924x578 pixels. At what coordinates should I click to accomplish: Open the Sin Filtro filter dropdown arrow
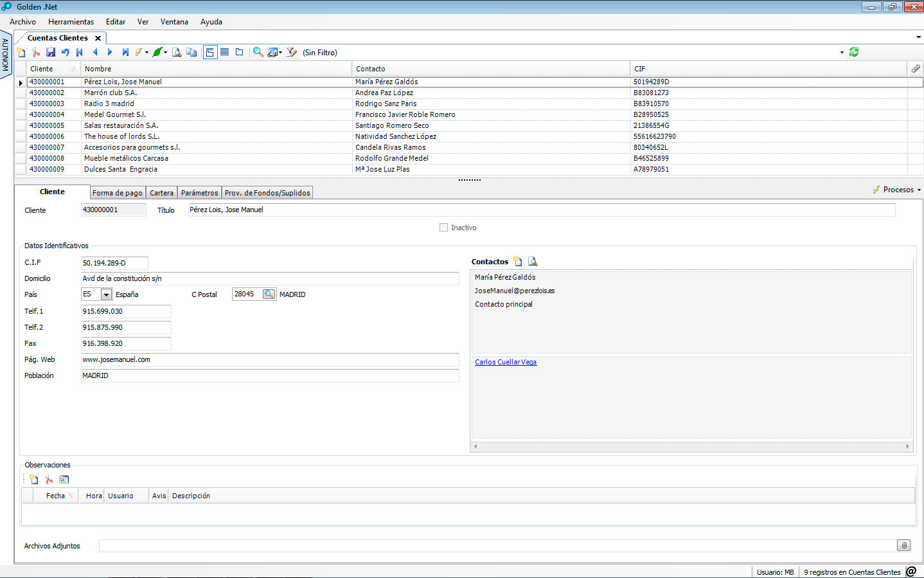842,53
